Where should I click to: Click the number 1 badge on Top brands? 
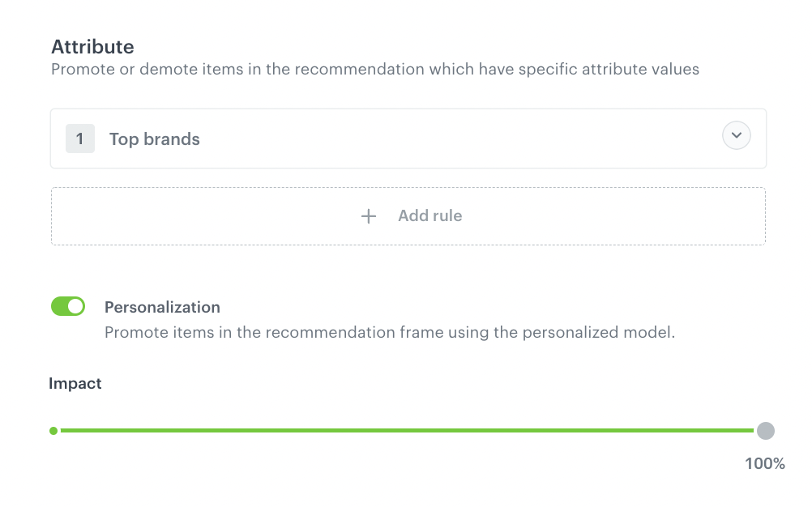tap(80, 138)
